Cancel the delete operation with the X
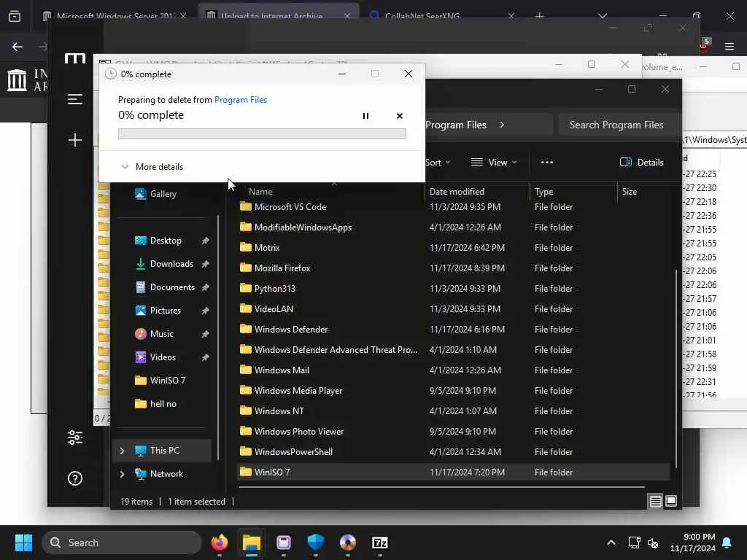747x560 pixels. click(400, 116)
